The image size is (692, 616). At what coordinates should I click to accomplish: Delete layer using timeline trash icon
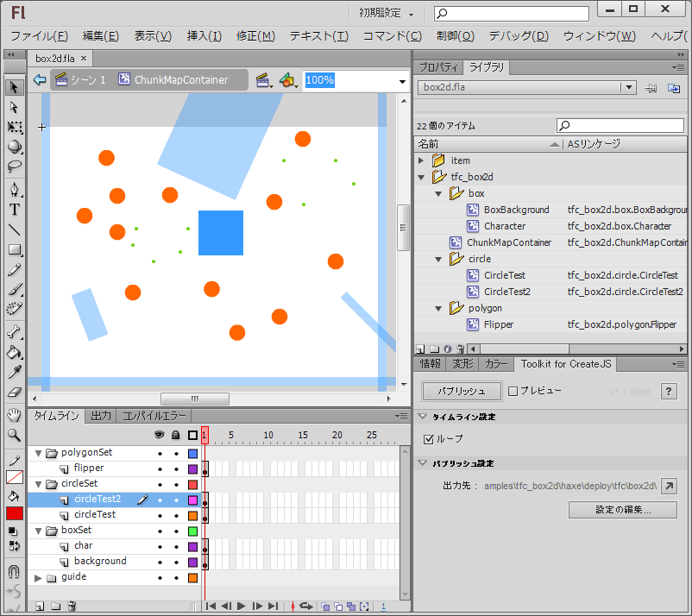tap(73, 607)
